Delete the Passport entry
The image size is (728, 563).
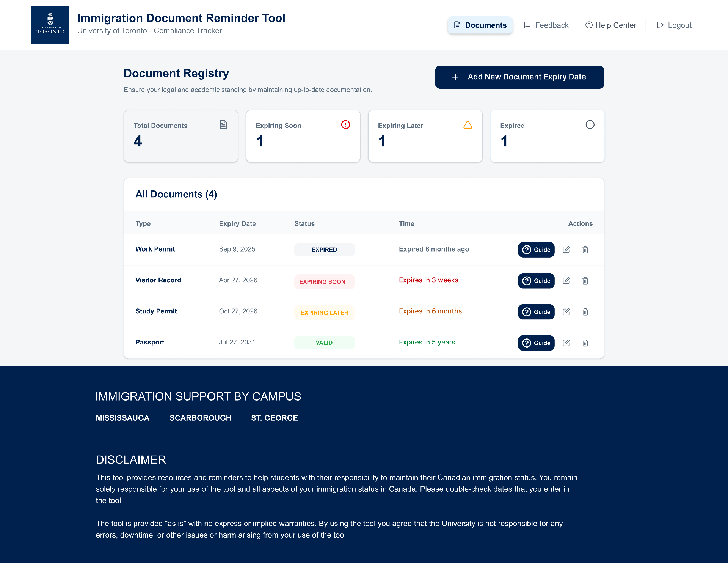coord(585,343)
